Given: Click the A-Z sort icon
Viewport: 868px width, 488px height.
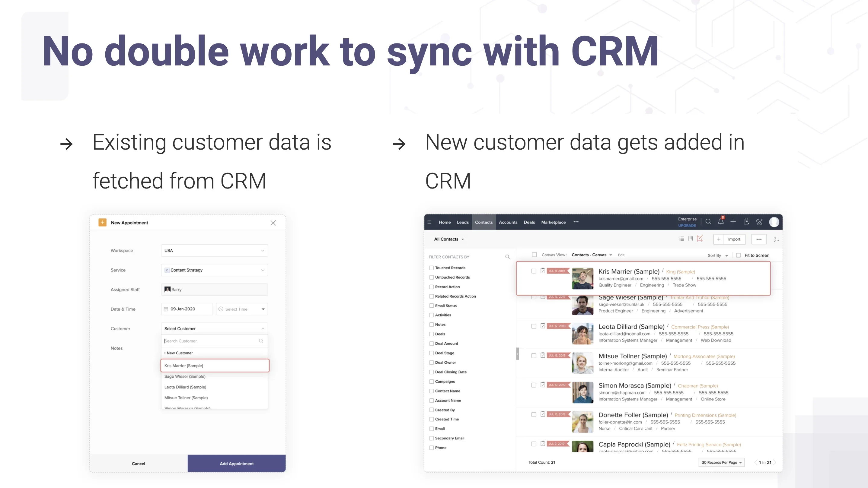Looking at the screenshot, I should click(x=776, y=239).
